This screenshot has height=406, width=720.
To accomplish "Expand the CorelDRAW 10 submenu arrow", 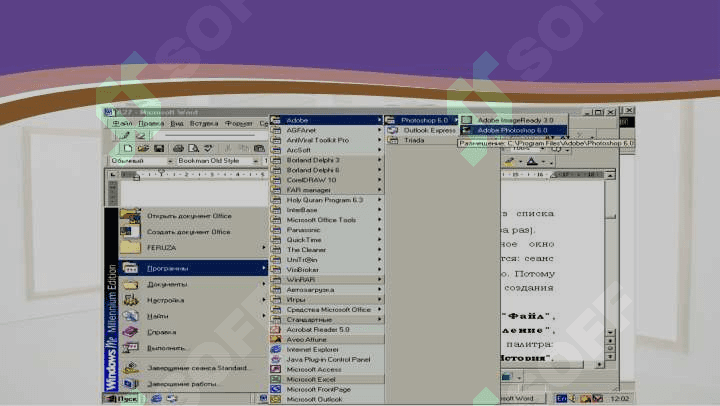I will tap(379, 180).
